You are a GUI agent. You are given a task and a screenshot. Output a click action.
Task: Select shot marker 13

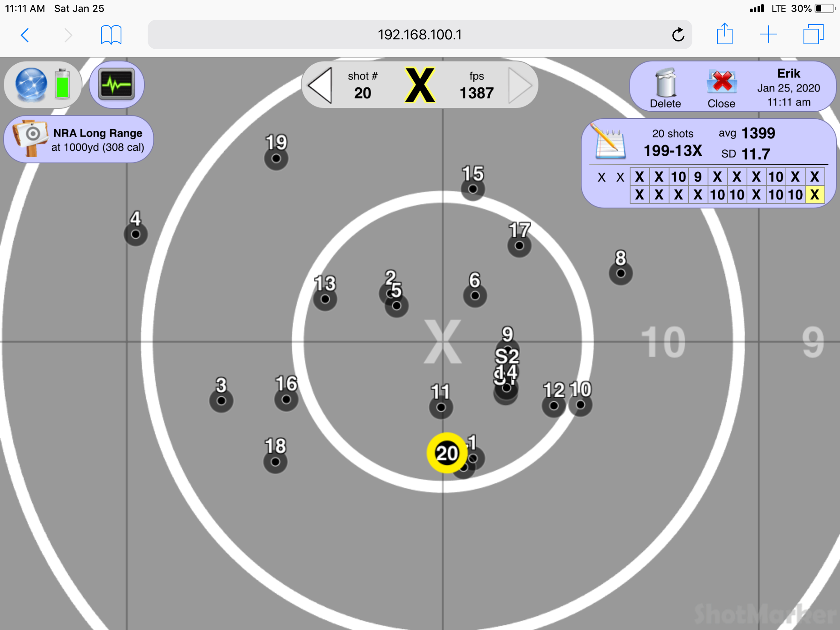(325, 299)
